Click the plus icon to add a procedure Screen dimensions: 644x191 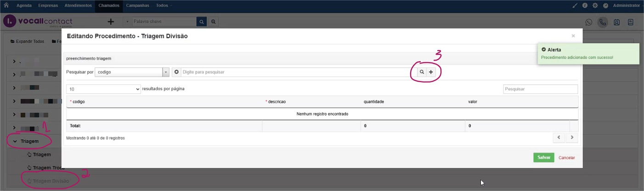[431, 72]
